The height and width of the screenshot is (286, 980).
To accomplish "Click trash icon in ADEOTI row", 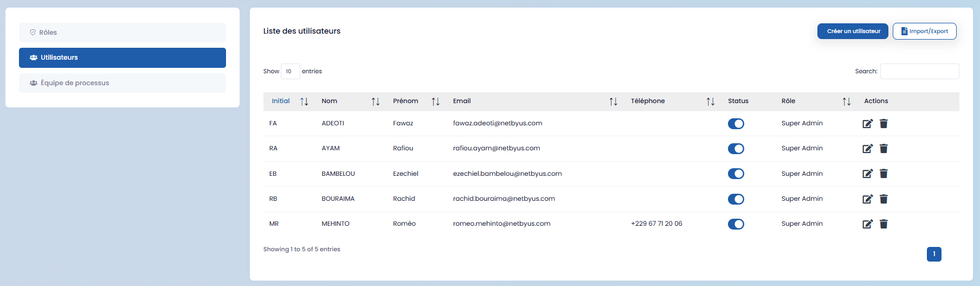I will [x=884, y=124].
